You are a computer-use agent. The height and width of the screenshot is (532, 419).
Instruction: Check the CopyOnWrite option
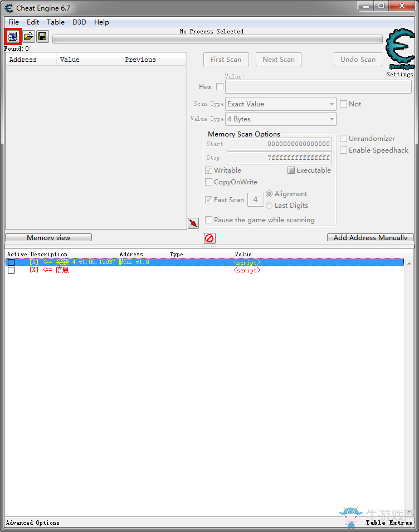[x=208, y=182]
